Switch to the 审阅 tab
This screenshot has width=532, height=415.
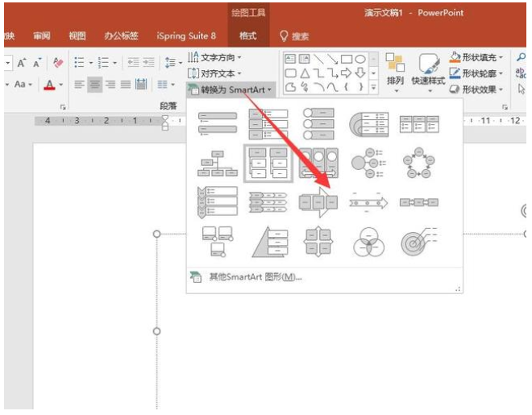coord(42,35)
